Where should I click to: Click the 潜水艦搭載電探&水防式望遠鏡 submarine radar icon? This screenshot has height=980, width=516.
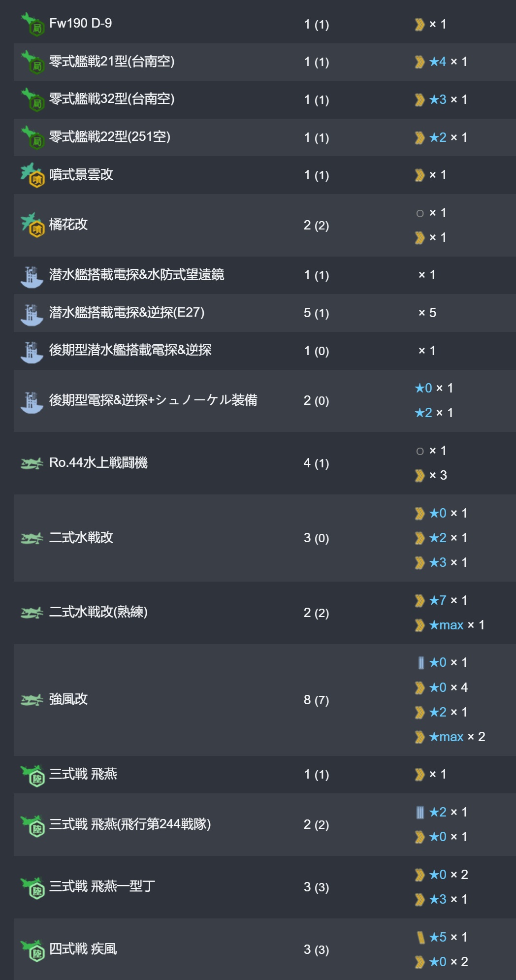[32, 277]
